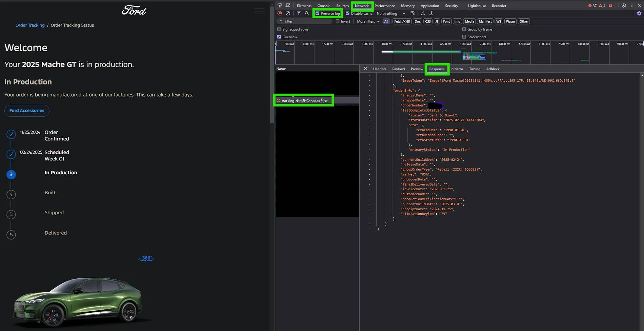Collapse the "orderInfo" JSON block
Screen dimensions: 644x331
tap(369, 91)
